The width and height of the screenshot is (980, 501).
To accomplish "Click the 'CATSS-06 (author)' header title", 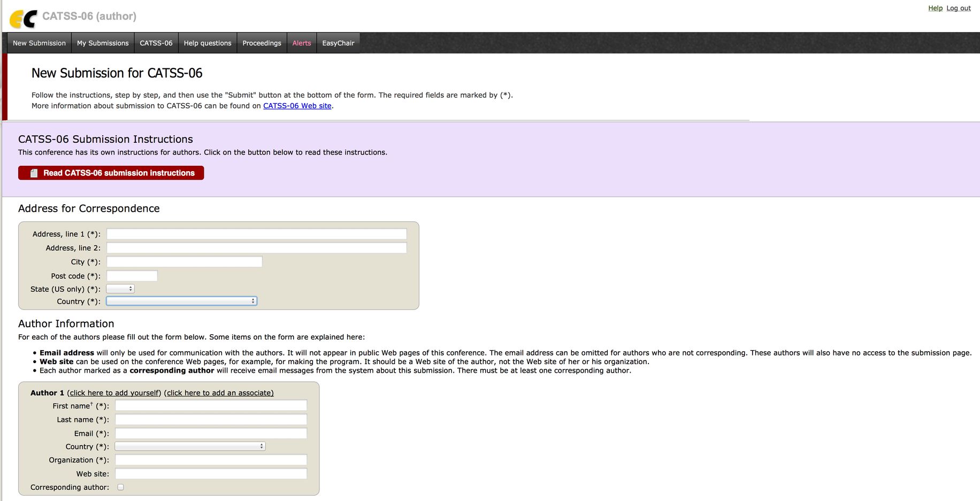I will (89, 16).
